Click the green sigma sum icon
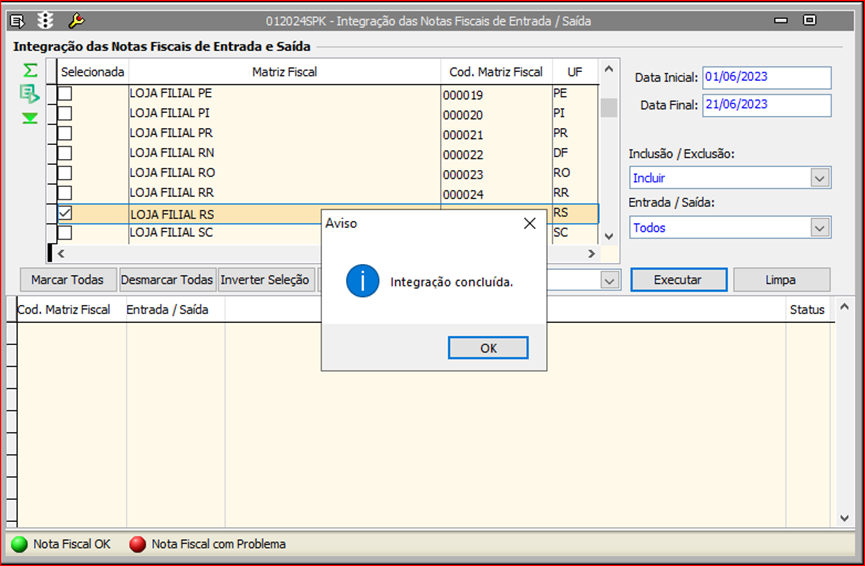 [x=30, y=71]
